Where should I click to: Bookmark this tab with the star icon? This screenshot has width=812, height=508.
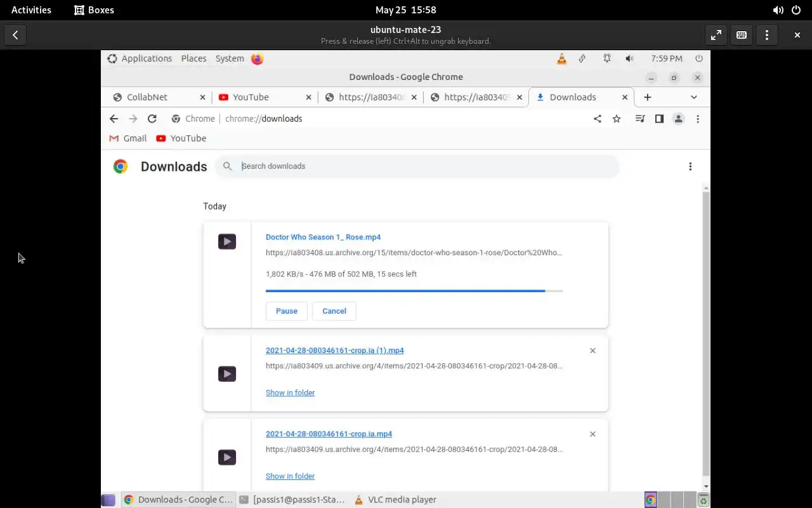point(617,119)
